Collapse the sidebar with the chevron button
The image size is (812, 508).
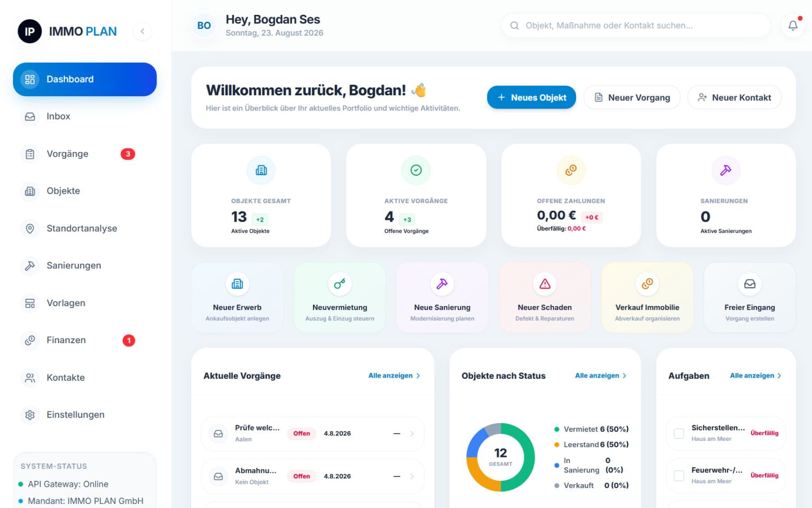[143, 31]
